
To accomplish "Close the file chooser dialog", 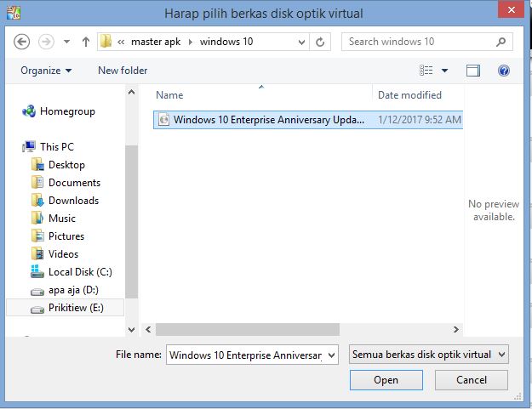I will point(511,9).
